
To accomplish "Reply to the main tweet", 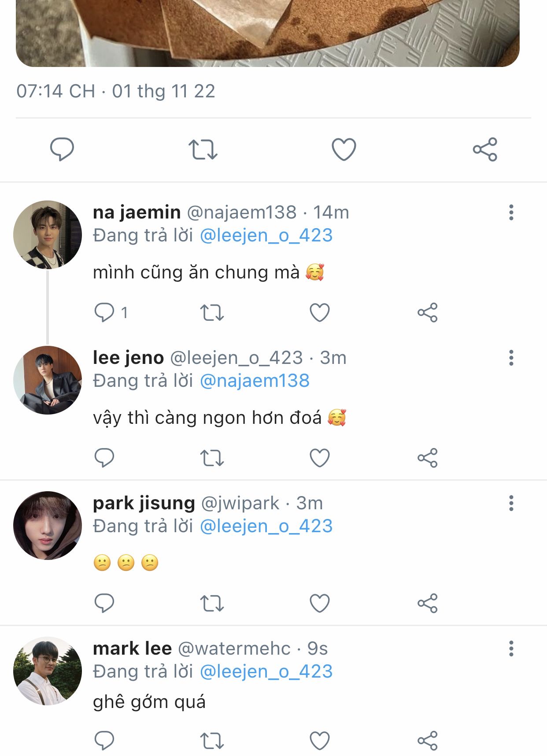I will point(62,149).
